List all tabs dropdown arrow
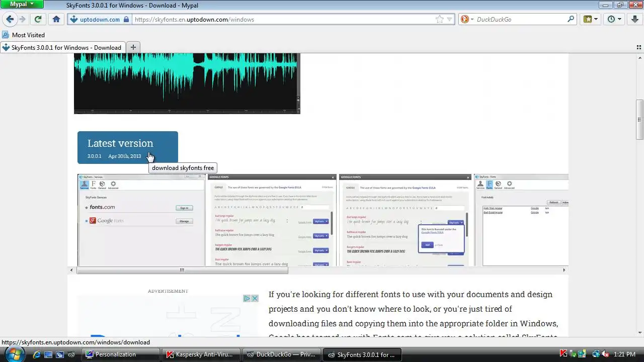The width and height of the screenshot is (644, 362). (x=639, y=47)
